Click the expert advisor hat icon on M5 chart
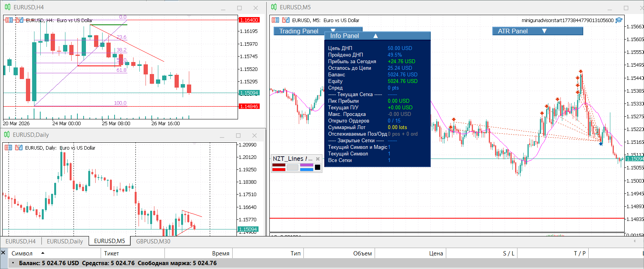 click(619, 20)
